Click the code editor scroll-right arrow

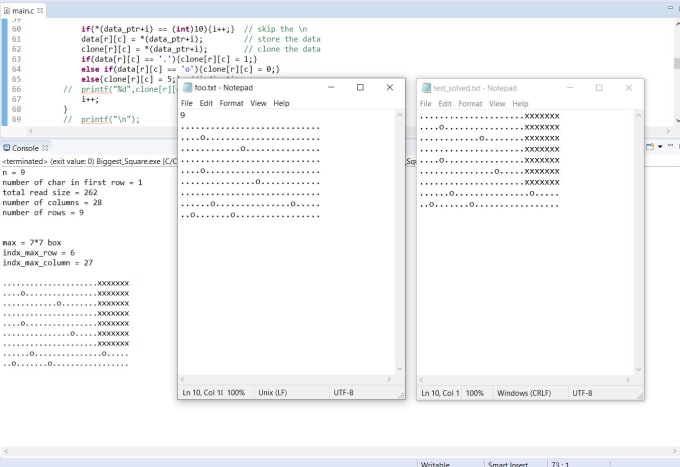point(668,131)
